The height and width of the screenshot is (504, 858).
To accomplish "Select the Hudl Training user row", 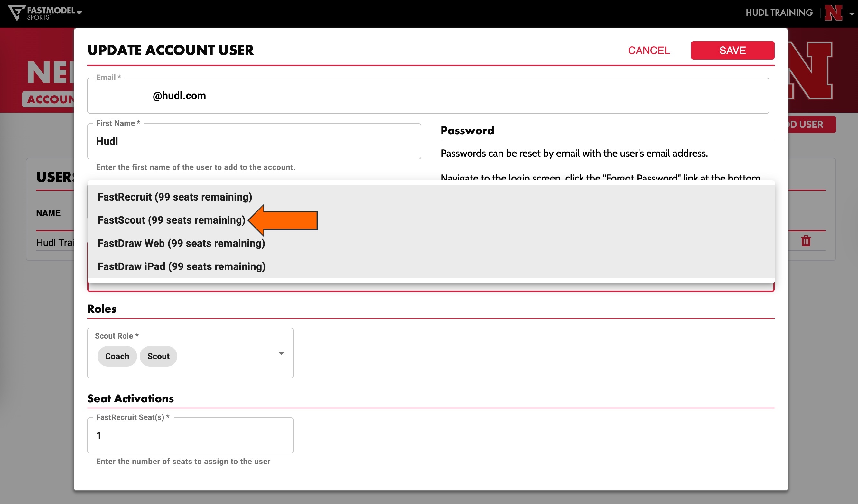I will click(x=55, y=242).
